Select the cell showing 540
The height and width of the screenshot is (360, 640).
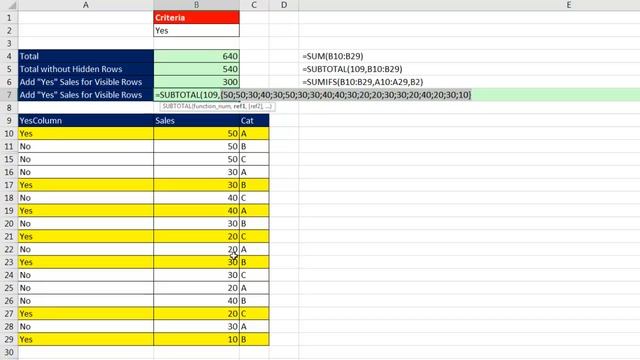pyautogui.click(x=196, y=69)
